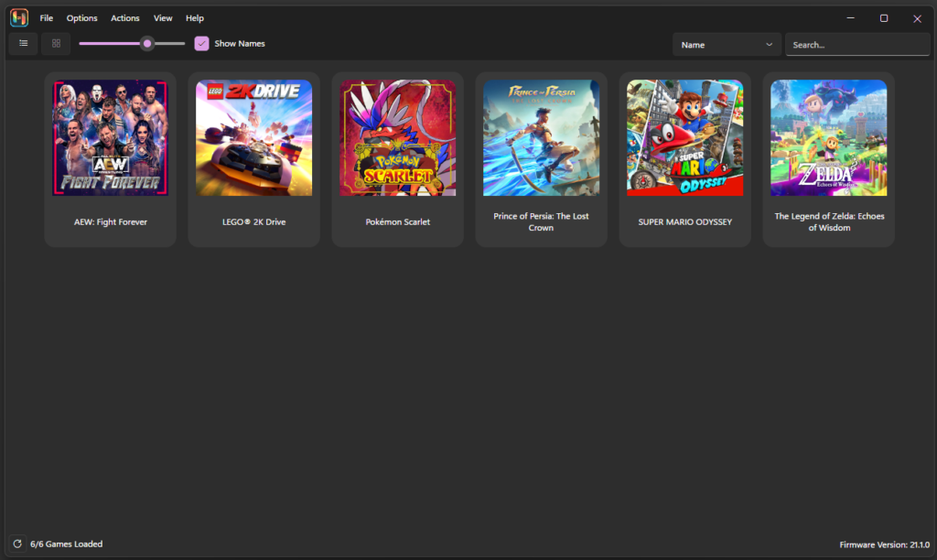Open the Actions menu
Viewport: 937px width, 560px height.
(x=124, y=18)
